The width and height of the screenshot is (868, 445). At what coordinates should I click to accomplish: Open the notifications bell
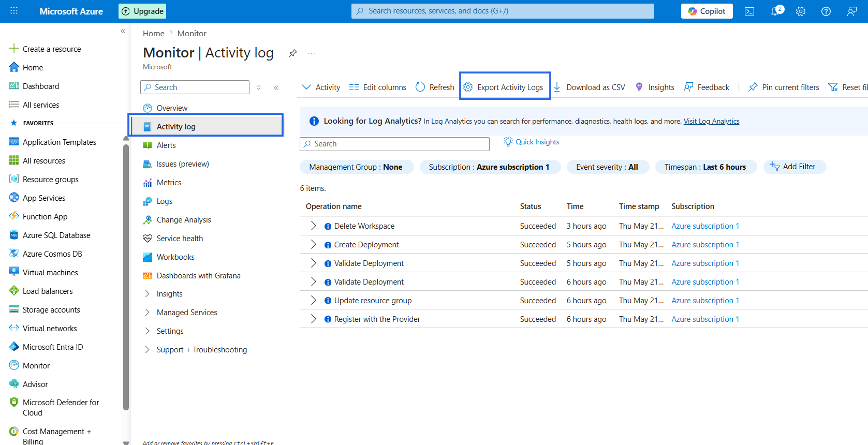(x=776, y=11)
